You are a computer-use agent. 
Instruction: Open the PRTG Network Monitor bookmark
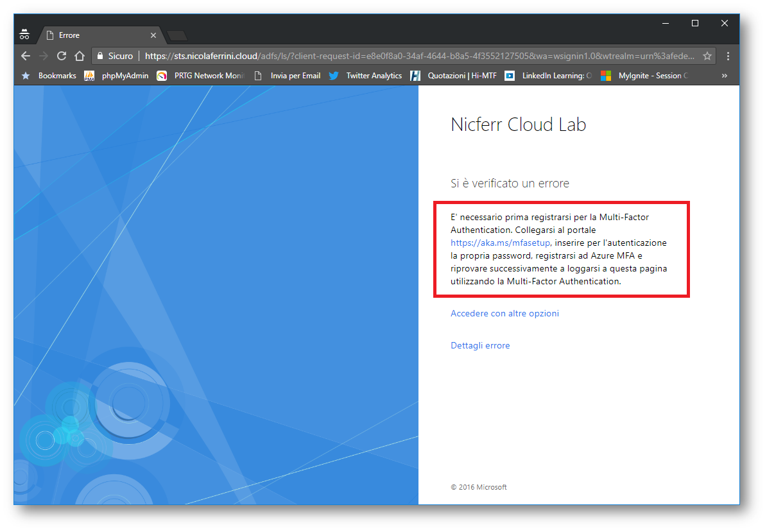(200, 75)
